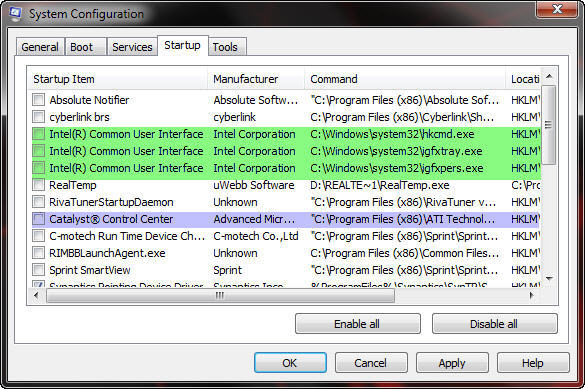The width and height of the screenshot is (585, 389).
Task: Toggle the cyberlink brs checkbox
Action: (38, 117)
